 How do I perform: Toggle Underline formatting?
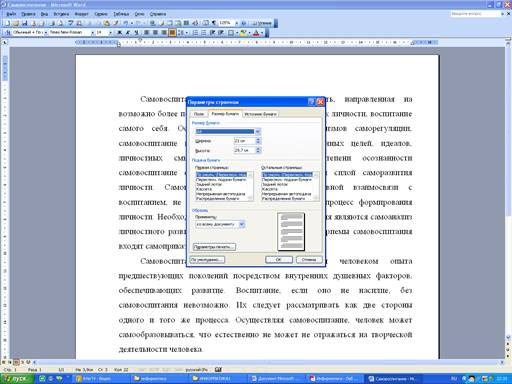[136, 32]
